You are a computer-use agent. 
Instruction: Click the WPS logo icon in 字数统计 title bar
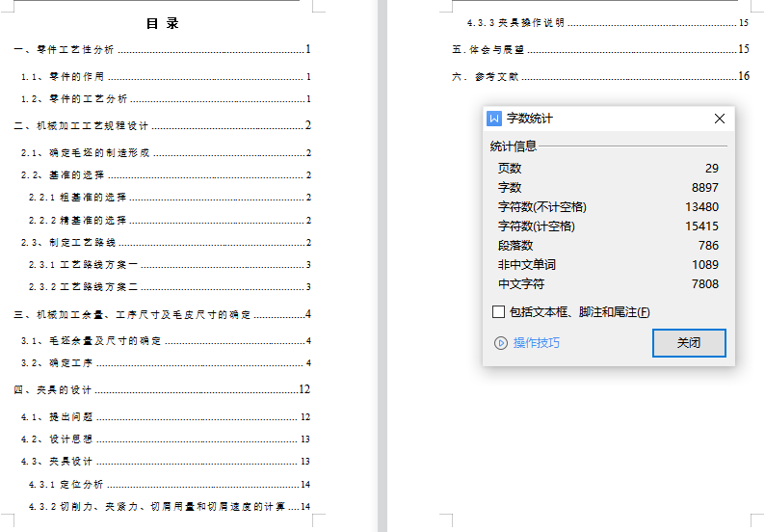494,119
